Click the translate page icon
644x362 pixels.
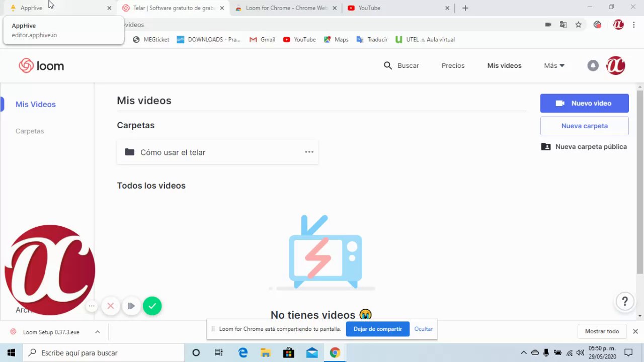(563, 25)
